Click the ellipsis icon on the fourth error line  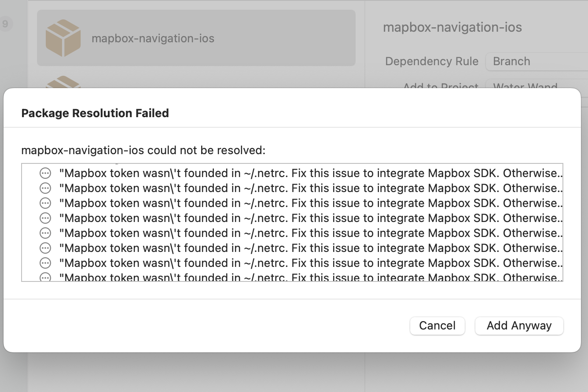tap(45, 218)
